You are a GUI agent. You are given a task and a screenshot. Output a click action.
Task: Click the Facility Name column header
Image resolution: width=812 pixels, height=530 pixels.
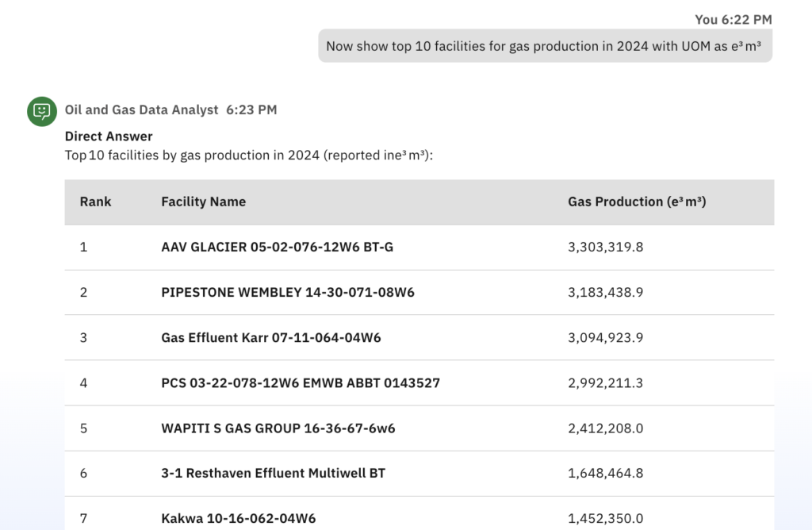tap(203, 202)
